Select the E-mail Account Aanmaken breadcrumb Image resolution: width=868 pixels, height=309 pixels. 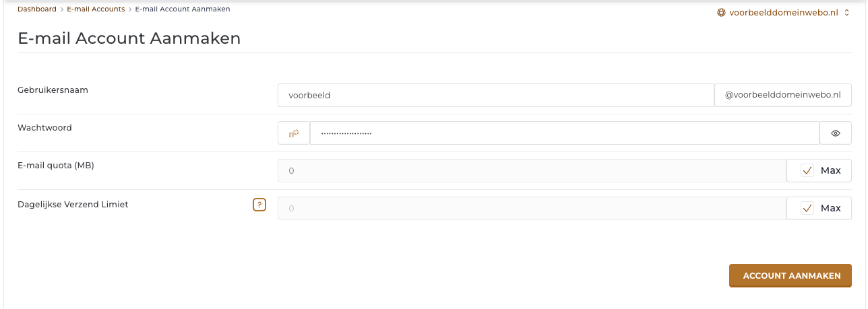click(182, 9)
